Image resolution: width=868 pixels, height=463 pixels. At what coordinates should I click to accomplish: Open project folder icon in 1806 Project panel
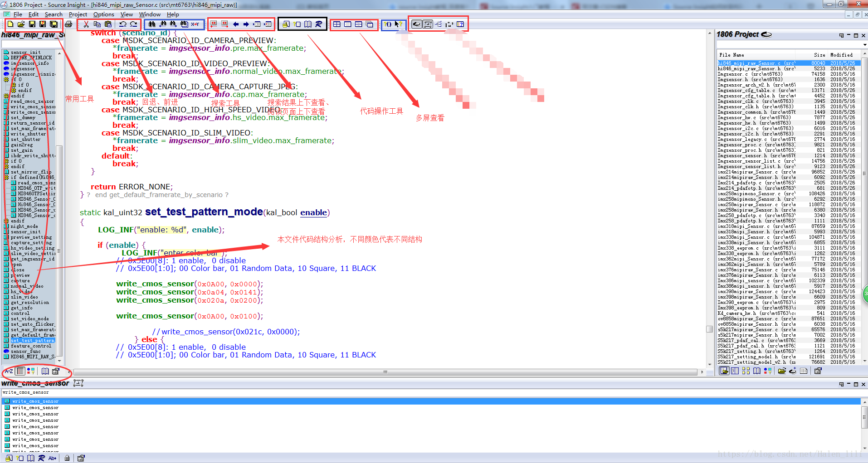click(782, 371)
